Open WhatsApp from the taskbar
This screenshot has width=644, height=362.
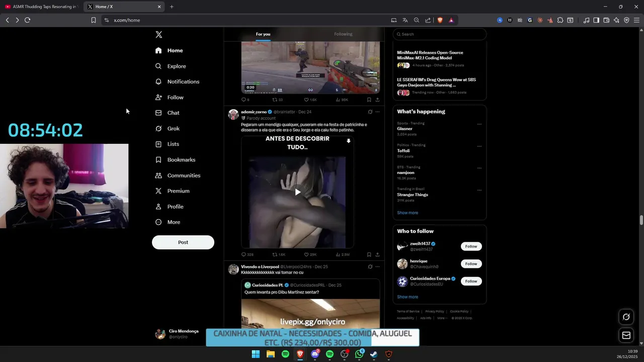tap(359, 354)
